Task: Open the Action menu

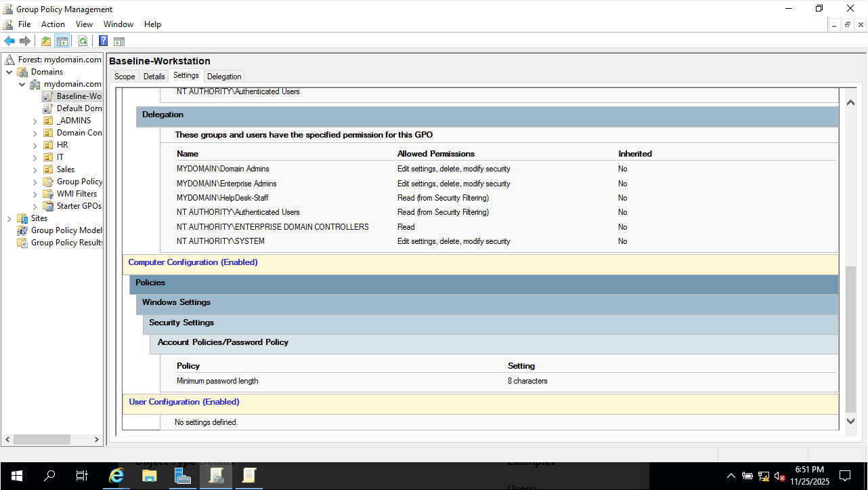Action: pyautogui.click(x=53, y=24)
